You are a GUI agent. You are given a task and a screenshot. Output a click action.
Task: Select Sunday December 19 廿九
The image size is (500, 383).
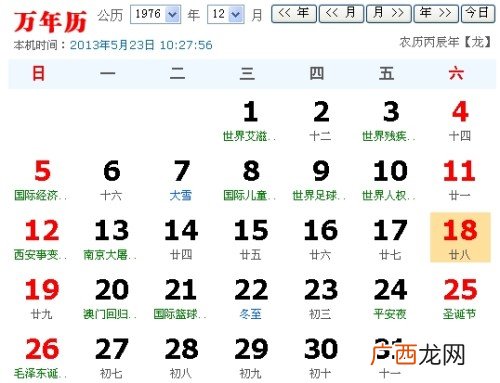point(42,299)
